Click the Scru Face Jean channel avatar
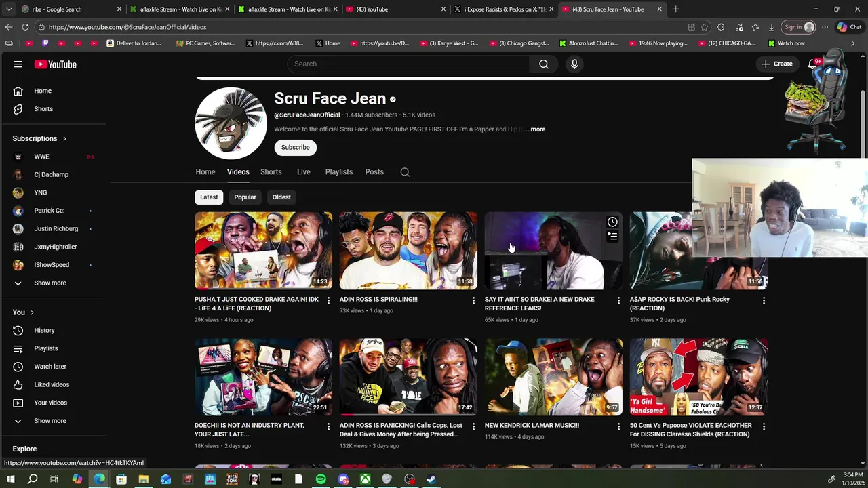This screenshot has width=868, height=488. (x=231, y=123)
